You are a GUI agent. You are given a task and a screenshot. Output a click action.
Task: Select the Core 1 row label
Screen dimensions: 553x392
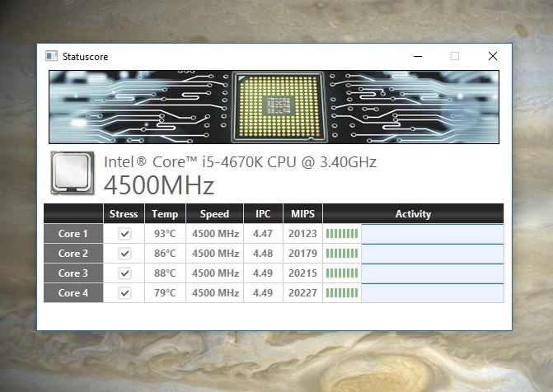click(73, 234)
